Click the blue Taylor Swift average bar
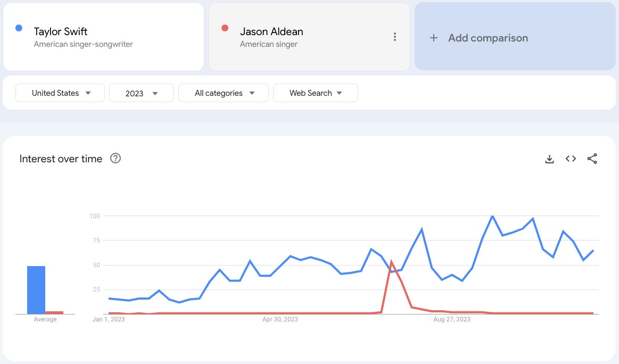 click(x=36, y=290)
